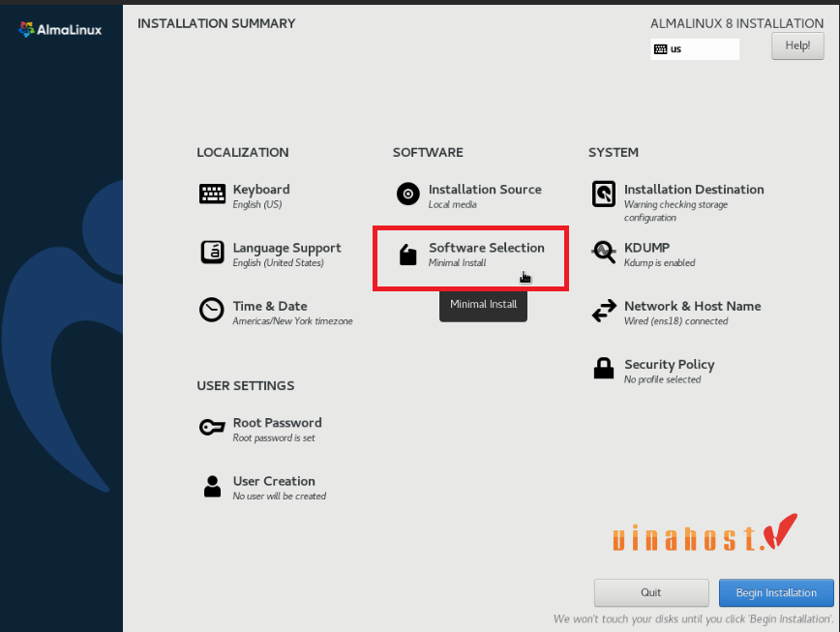Open Installation Destination label

(694, 190)
